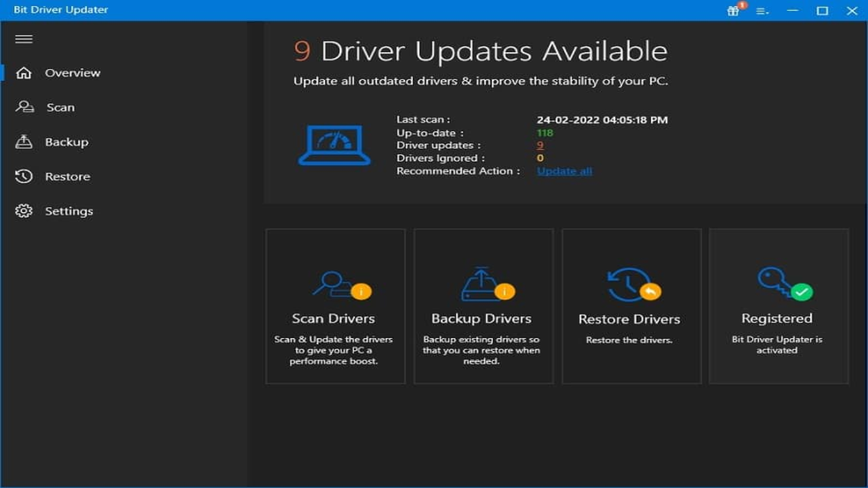
Task: Close the Bit Driver Updater window
Action: pos(852,10)
